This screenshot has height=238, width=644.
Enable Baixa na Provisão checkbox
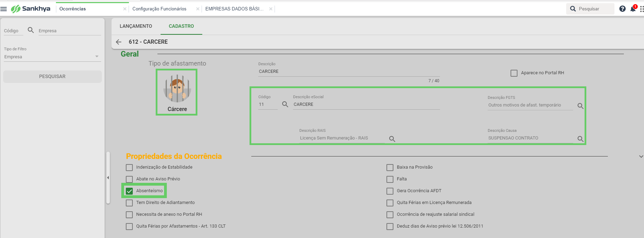(x=390, y=168)
